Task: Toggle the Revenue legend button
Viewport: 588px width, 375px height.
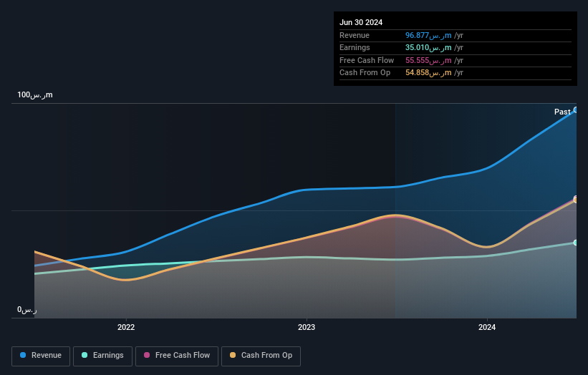Action: click(41, 356)
